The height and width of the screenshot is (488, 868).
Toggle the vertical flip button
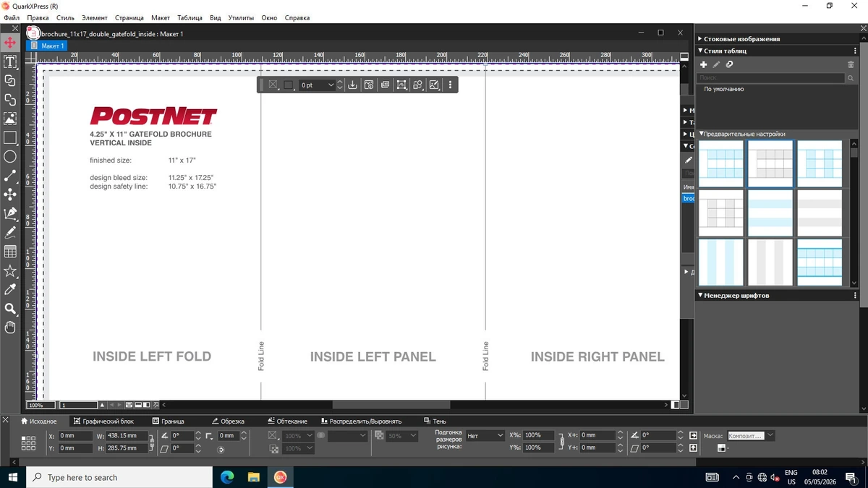pyautogui.click(x=693, y=448)
